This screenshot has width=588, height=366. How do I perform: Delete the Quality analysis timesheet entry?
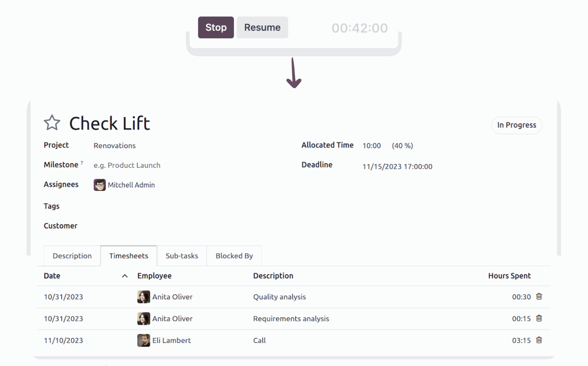(539, 297)
